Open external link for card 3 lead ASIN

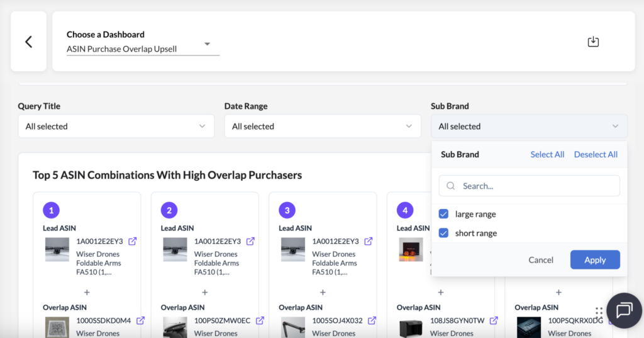tap(369, 241)
